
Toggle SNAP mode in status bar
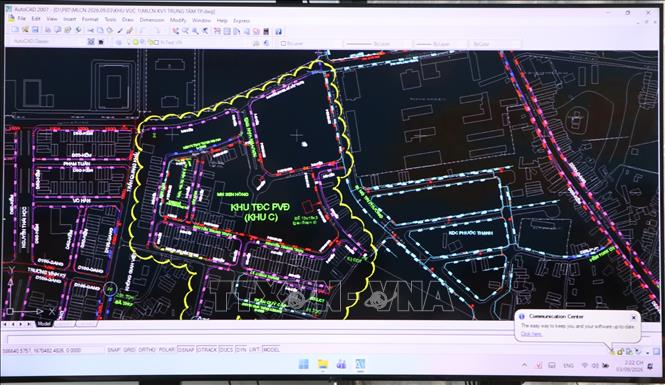(x=113, y=349)
